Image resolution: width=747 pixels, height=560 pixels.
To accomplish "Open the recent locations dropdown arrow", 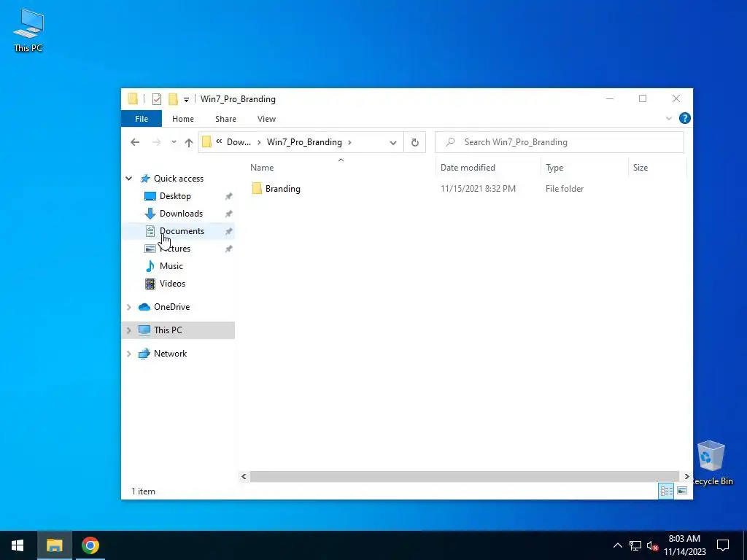I will point(174,142).
